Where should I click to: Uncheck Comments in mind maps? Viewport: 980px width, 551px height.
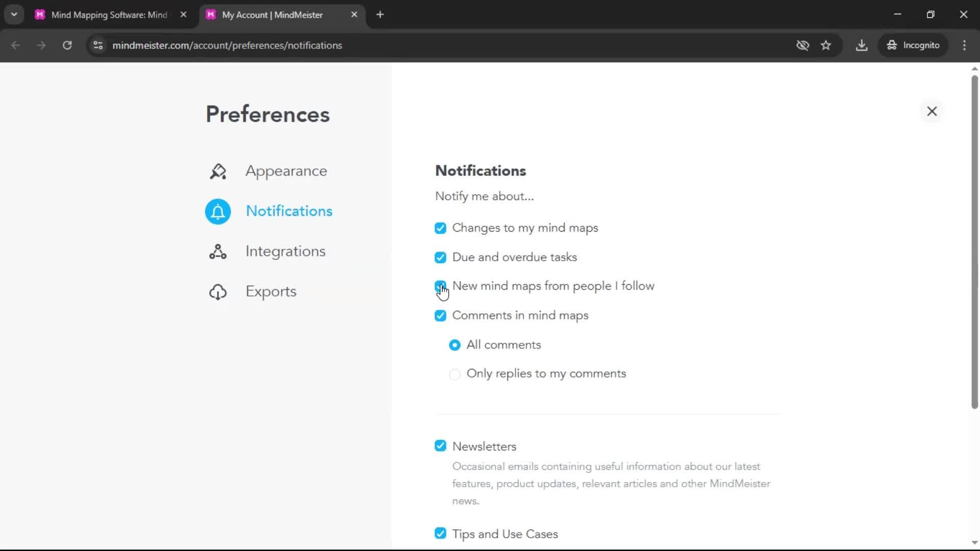(x=440, y=316)
